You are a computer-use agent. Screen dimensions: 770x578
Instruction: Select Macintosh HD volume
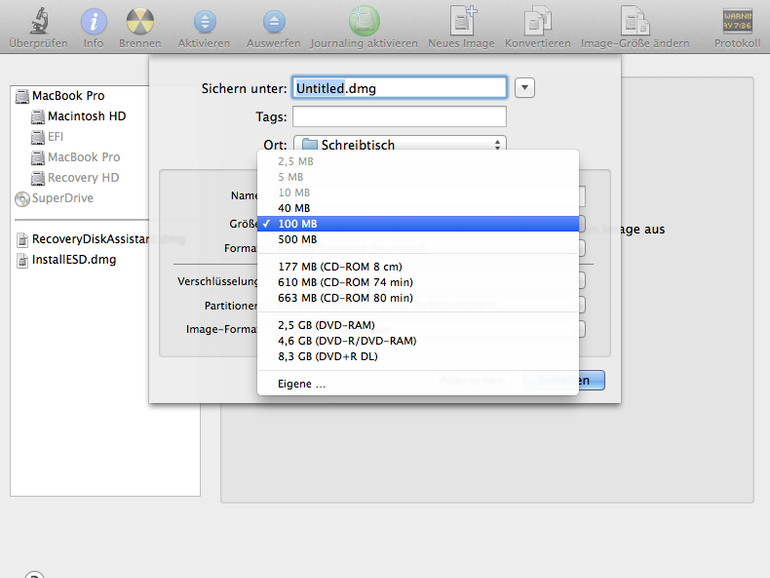point(86,116)
